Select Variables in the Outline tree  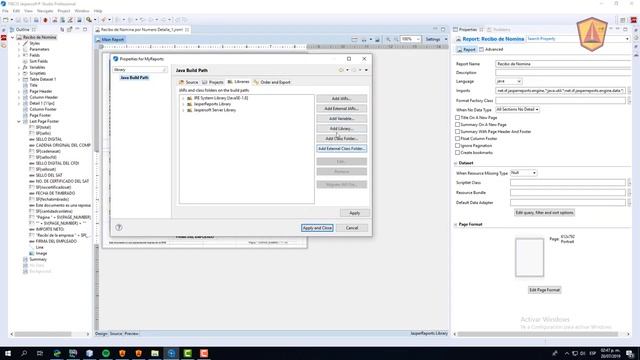click(x=37, y=67)
